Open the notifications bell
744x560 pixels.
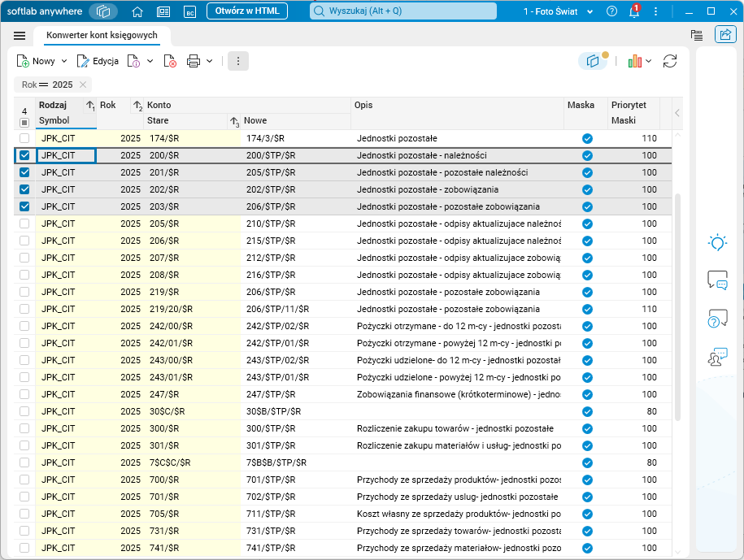[x=633, y=11]
